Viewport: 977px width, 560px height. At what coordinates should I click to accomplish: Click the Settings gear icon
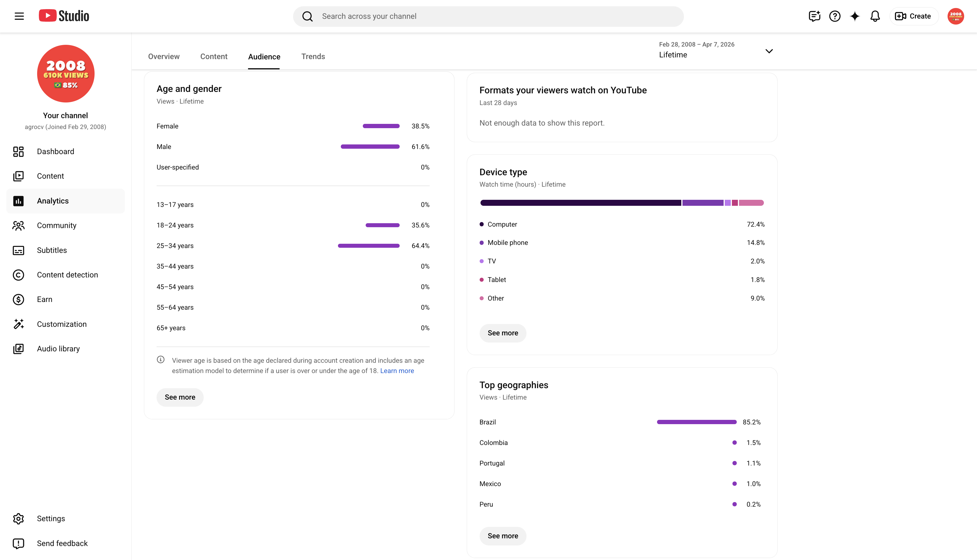(x=19, y=518)
